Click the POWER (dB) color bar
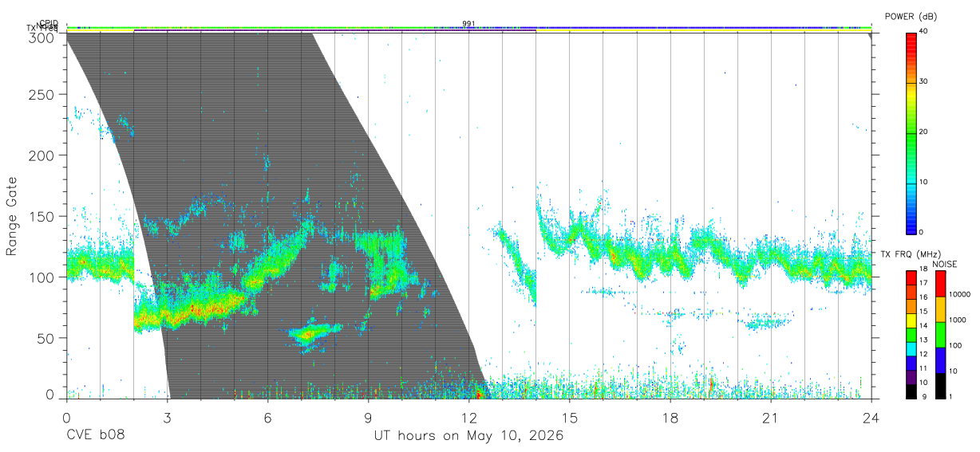Screen dimensions: 980x452 [x=911, y=132]
